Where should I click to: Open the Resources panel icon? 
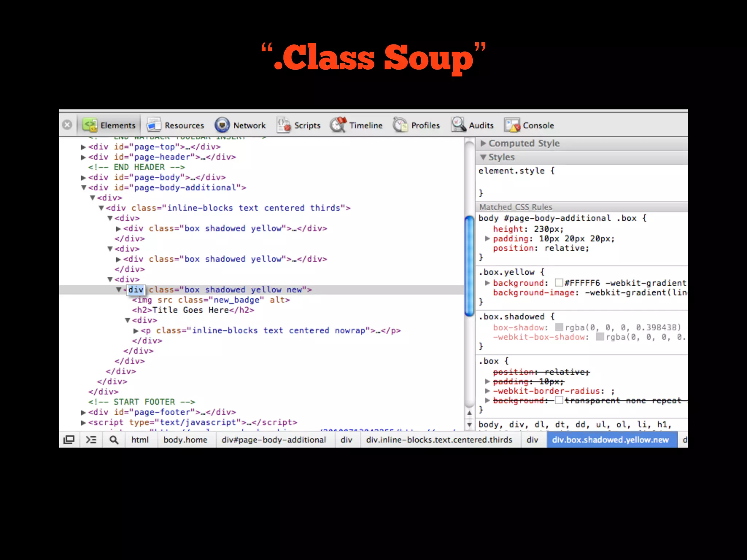[x=154, y=125]
